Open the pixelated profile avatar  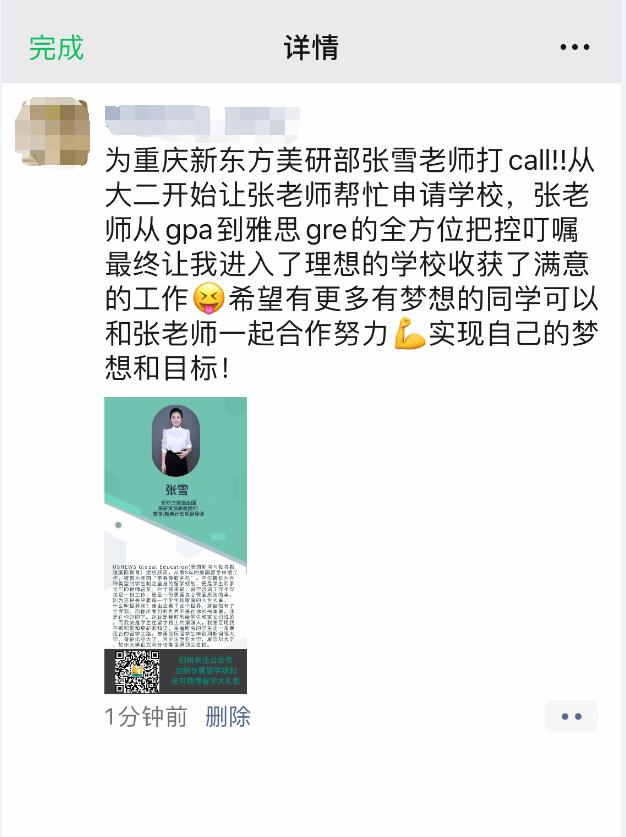point(52,131)
